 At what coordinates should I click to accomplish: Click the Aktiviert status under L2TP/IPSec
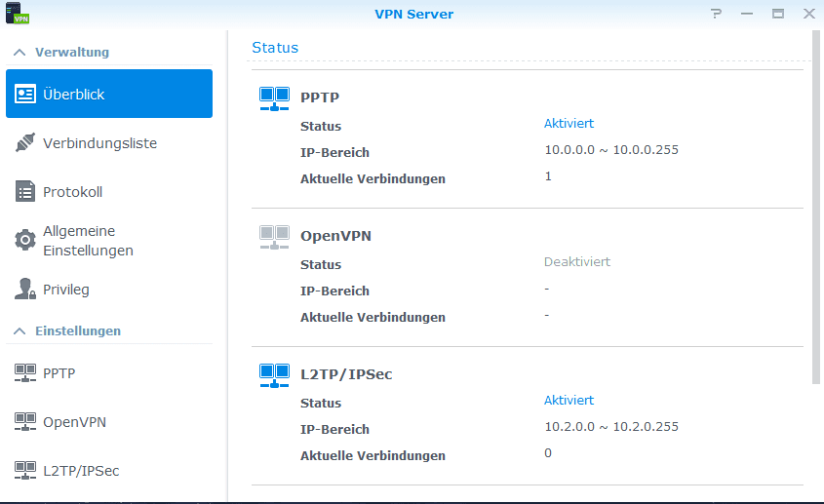coord(569,401)
